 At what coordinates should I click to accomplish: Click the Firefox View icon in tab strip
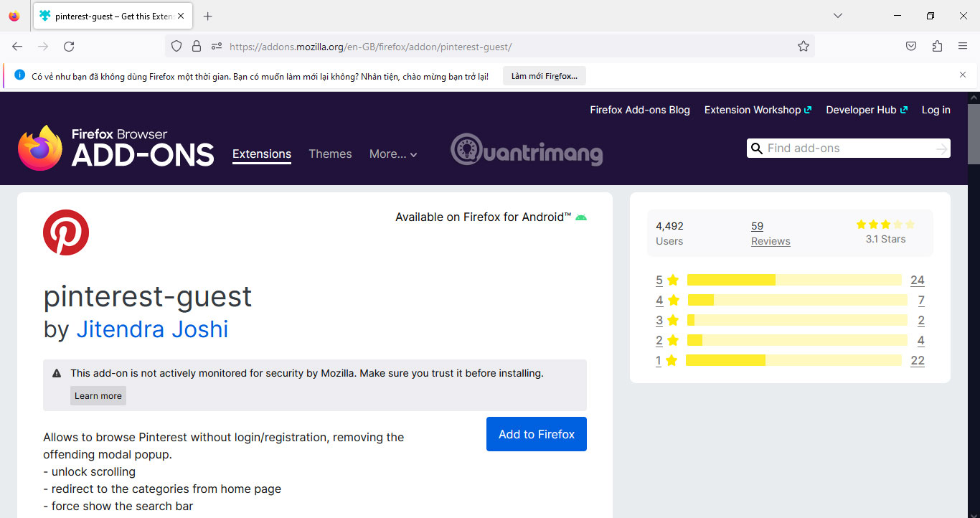click(14, 16)
